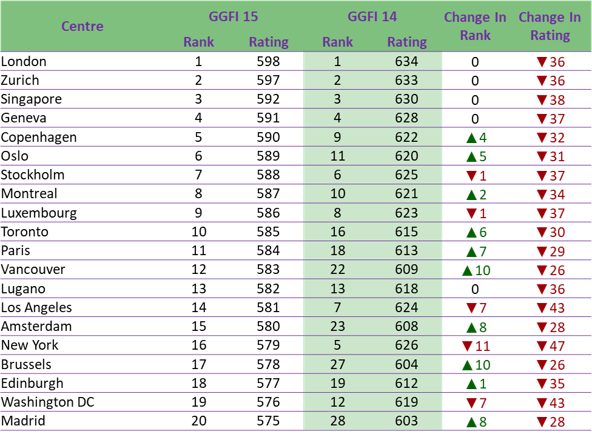Click Copenhagen's GGFI 14 rating 622

coord(407,137)
